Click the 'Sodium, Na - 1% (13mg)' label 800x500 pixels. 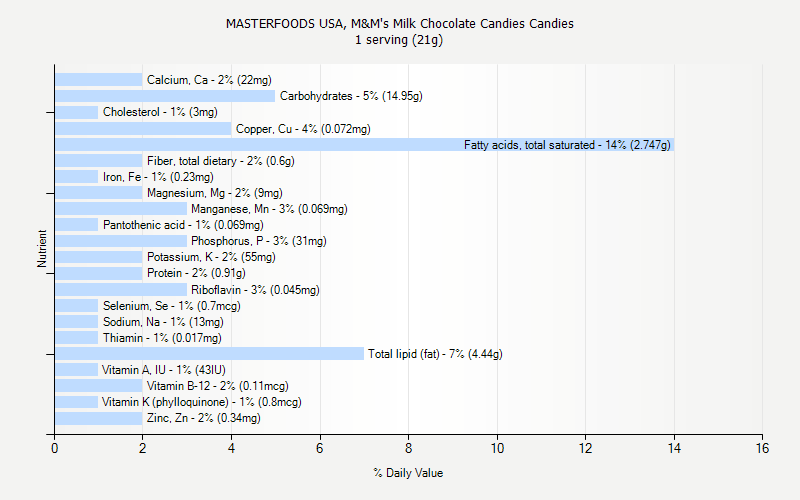pos(163,322)
